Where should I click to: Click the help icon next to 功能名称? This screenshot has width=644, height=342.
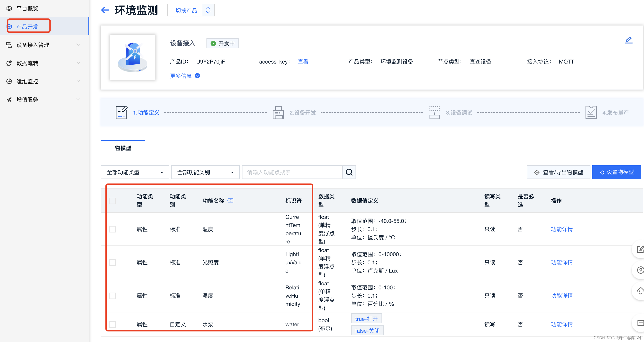(230, 201)
